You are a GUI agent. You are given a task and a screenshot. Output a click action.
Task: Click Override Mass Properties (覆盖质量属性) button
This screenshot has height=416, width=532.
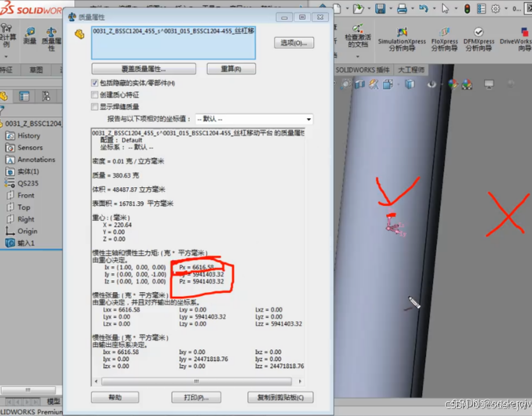tap(143, 69)
